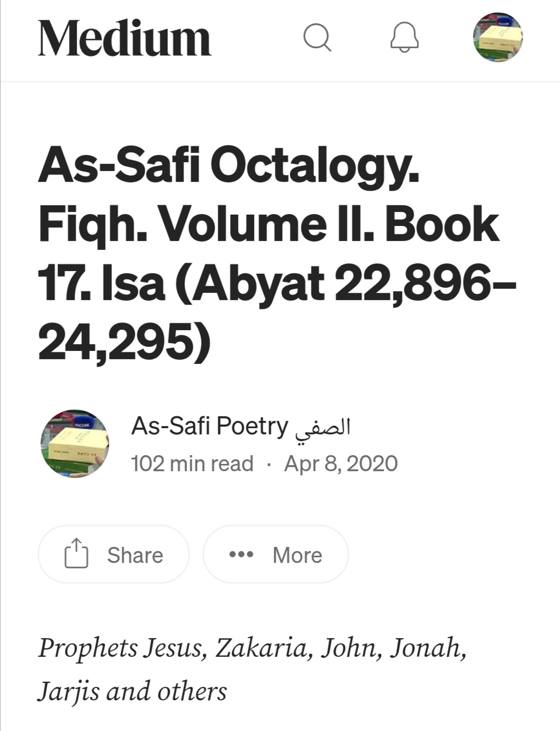The width and height of the screenshot is (560, 731).
Task: Click the 102 min read label
Action: pyautogui.click(x=192, y=463)
